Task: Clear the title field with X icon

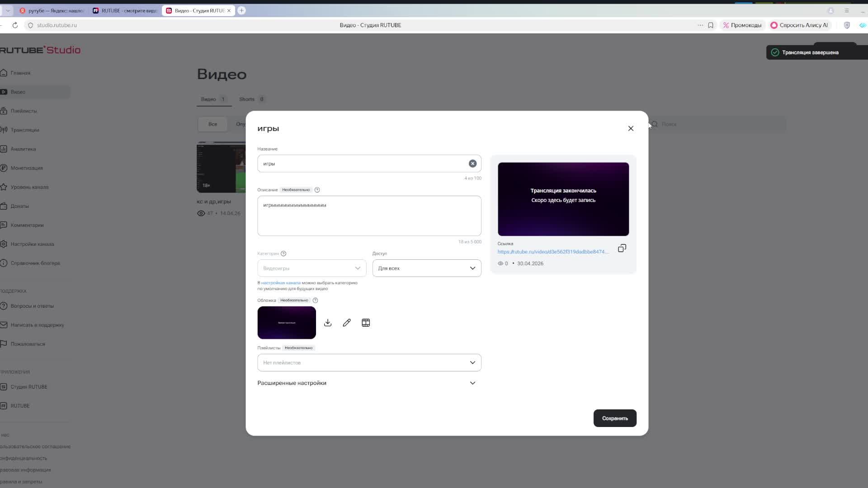Action: (x=472, y=164)
